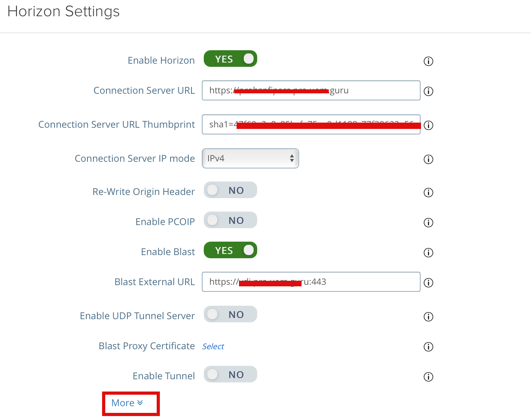Click info icon beside Enable Tunnel
The height and width of the screenshot is (420, 531).
click(428, 377)
